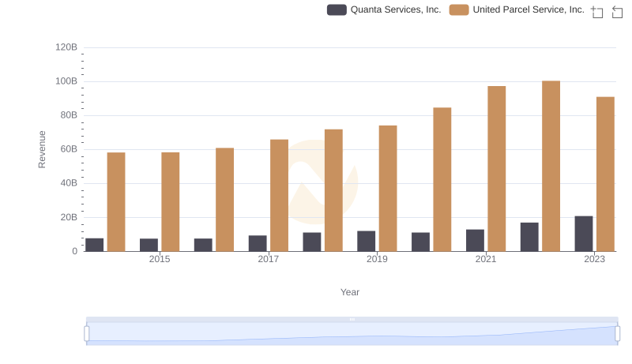Click the range slider top grip bar

(x=352, y=319)
